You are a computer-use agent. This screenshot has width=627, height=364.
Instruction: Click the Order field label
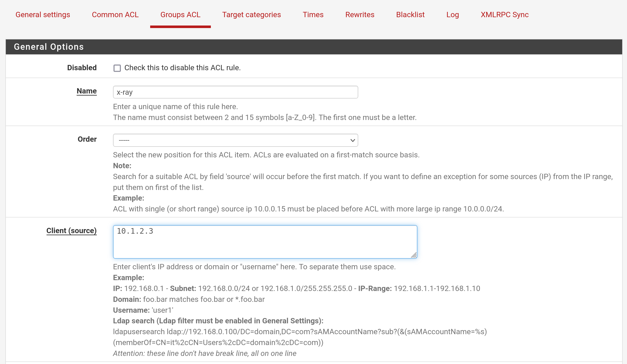[87, 139]
